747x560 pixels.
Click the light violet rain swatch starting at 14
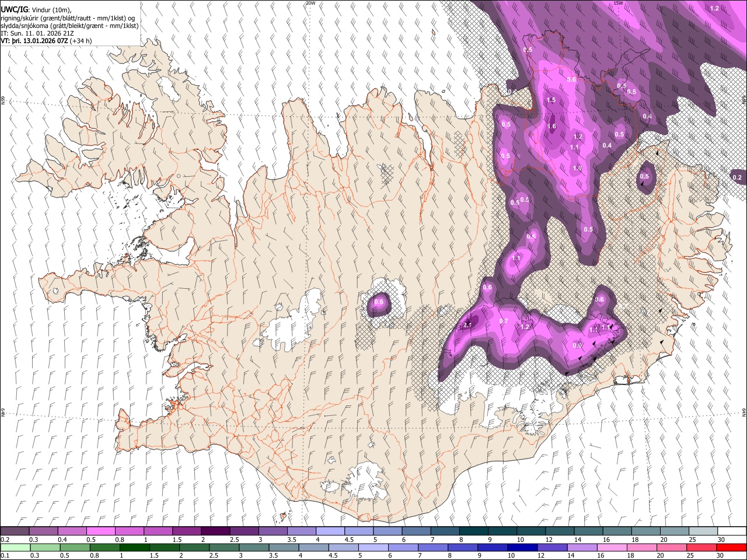point(582,547)
